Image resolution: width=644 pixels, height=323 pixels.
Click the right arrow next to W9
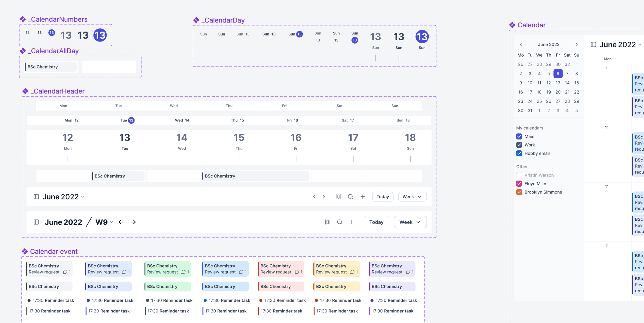point(133,222)
